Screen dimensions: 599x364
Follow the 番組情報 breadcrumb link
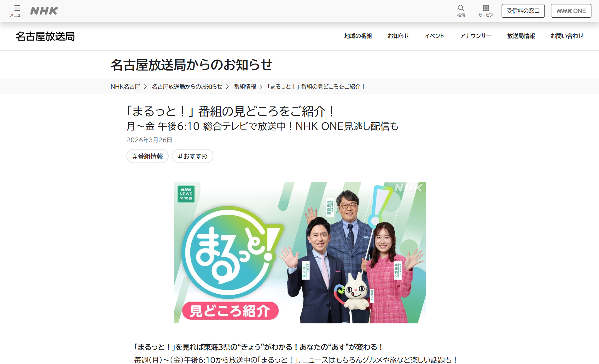[245, 87]
